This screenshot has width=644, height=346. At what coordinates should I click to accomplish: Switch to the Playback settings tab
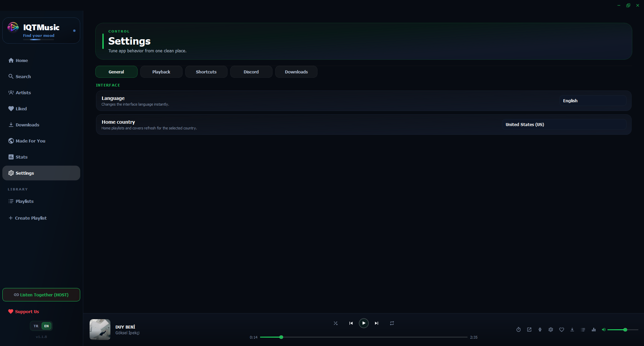(x=161, y=72)
